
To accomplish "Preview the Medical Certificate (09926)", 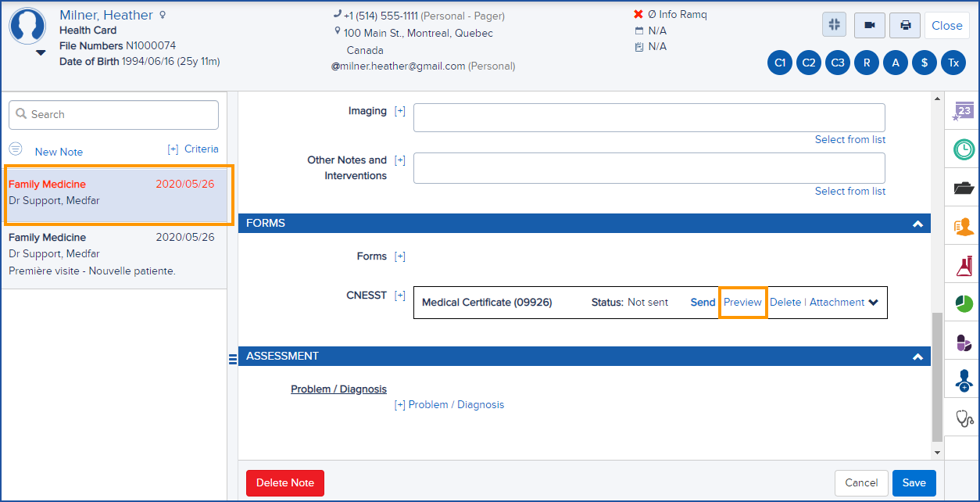I will coord(742,302).
